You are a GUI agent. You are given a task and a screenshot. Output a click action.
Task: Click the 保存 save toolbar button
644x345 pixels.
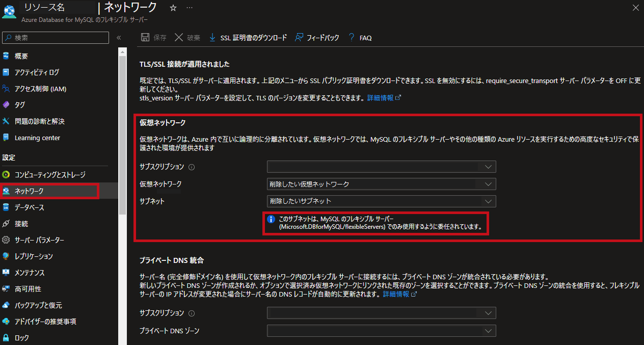click(153, 38)
